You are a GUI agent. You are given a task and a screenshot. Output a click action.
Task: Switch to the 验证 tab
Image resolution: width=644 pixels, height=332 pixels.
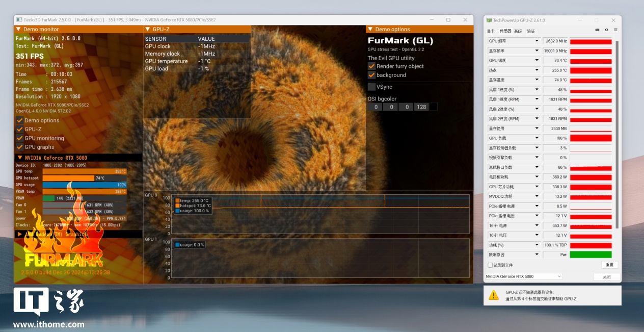tap(531, 31)
